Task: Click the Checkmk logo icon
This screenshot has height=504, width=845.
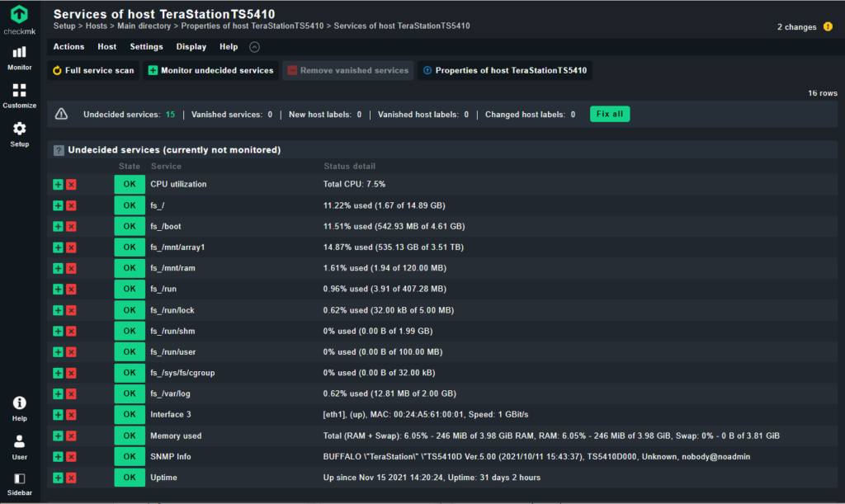Action: pos(20,14)
